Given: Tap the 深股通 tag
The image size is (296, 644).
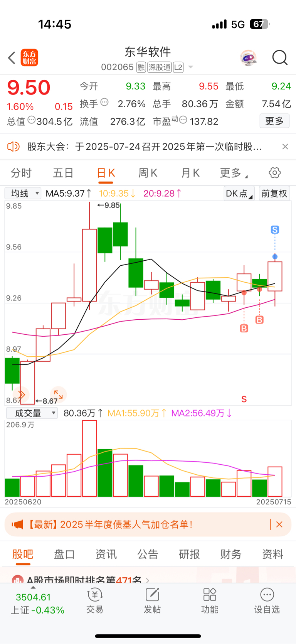Looking at the screenshot, I should (x=160, y=67).
